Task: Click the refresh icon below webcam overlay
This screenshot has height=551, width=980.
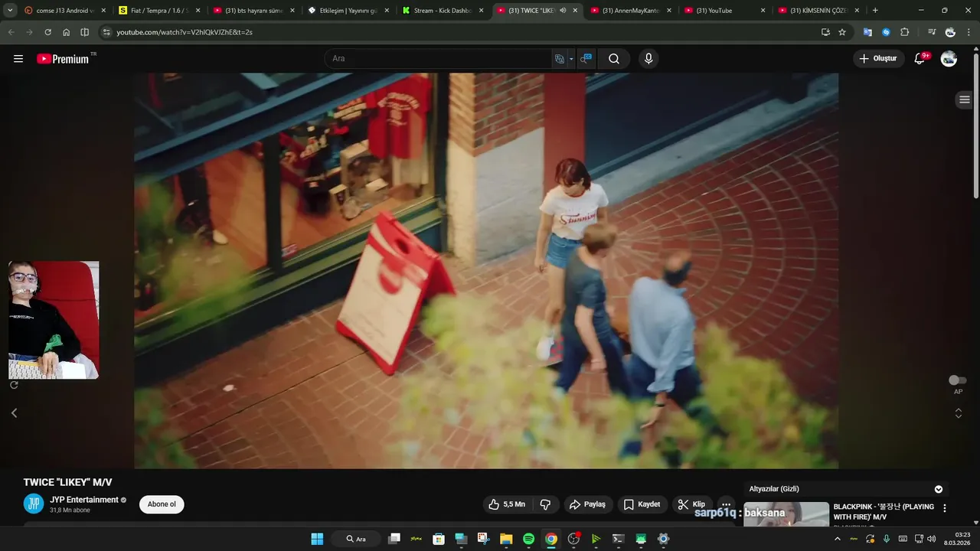Action: tap(14, 385)
